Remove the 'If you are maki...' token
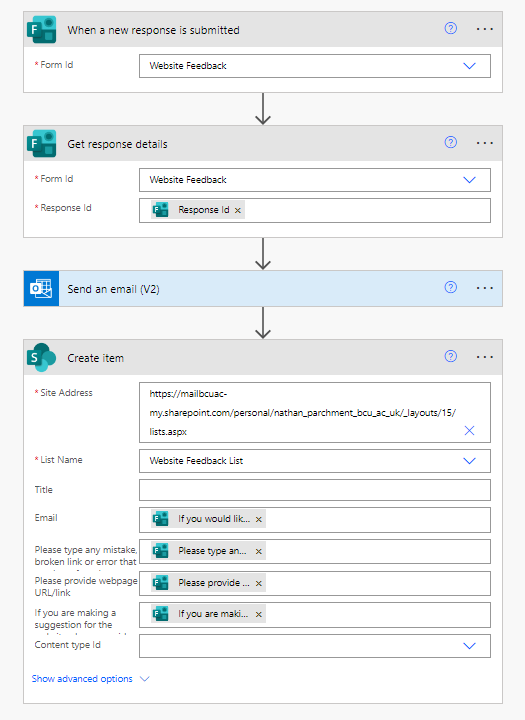The image size is (525, 720). [x=259, y=614]
